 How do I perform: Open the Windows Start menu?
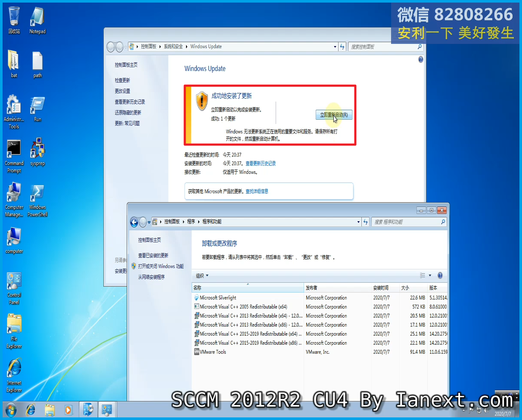(11, 409)
